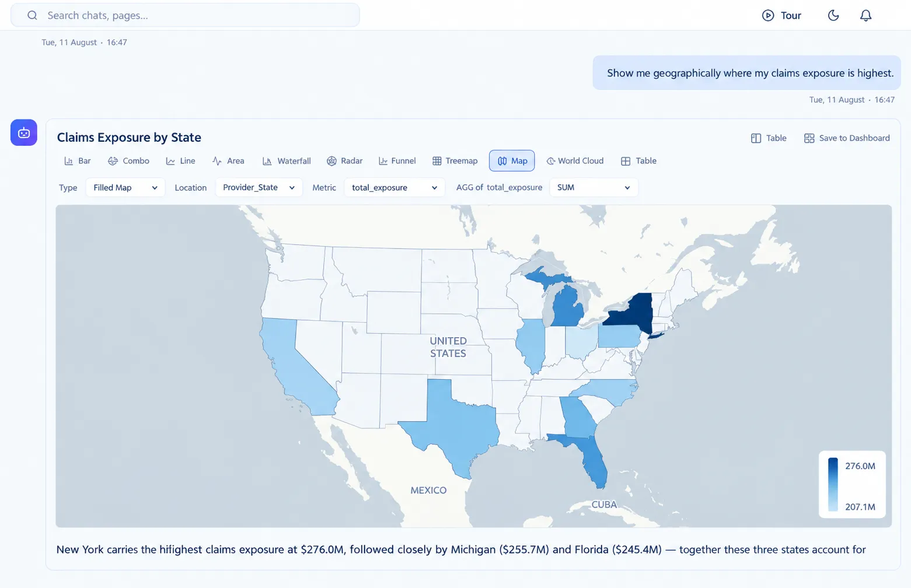Click the Tour play circle icon

pos(768,15)
